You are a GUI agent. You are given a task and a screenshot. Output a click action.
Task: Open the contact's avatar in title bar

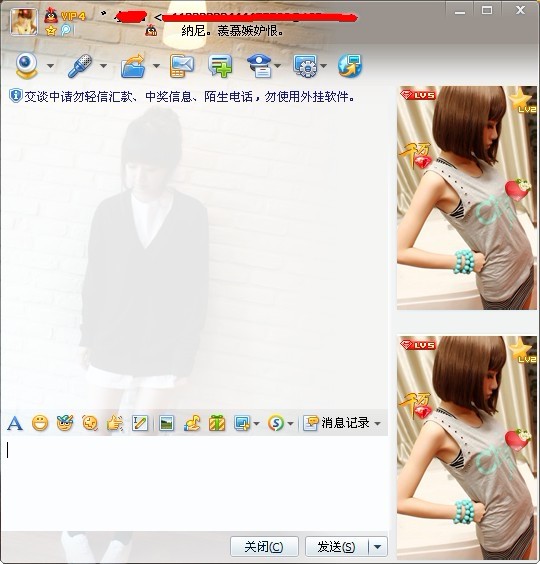pos(24,22)
